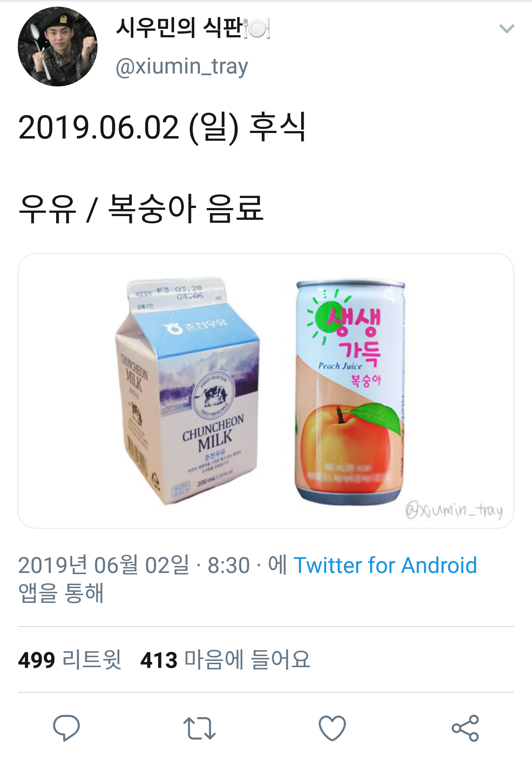Tap the tweet timestamp 2019년 06월 02일
This screenshot has width=532, height=761.
pos(103,565)
